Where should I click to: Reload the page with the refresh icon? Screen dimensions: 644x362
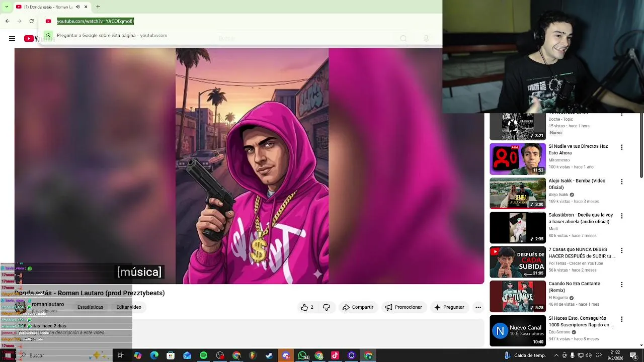tap(32, 21)
